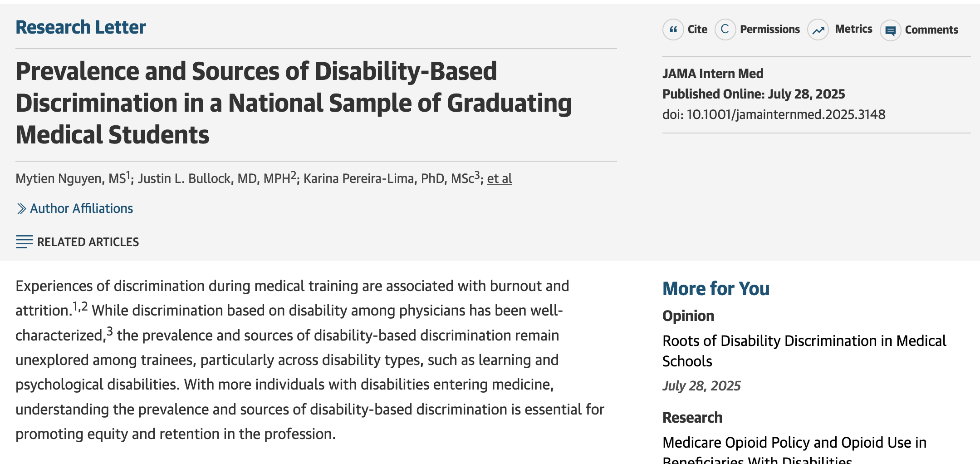
Task: Open the Comments label
Action: (931, 30)
